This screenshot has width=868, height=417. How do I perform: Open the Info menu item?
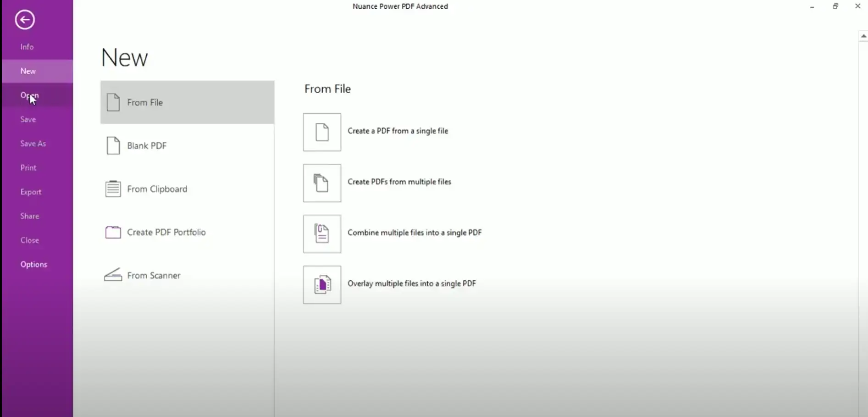point(27,47)
